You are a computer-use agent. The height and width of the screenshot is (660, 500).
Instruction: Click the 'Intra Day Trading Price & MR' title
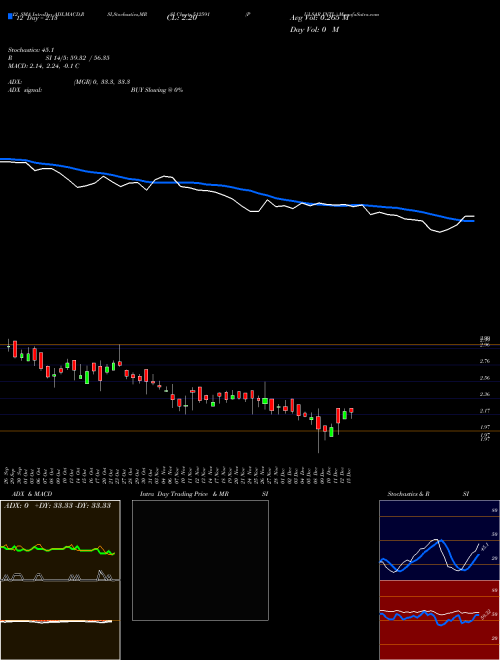(184, 494)
